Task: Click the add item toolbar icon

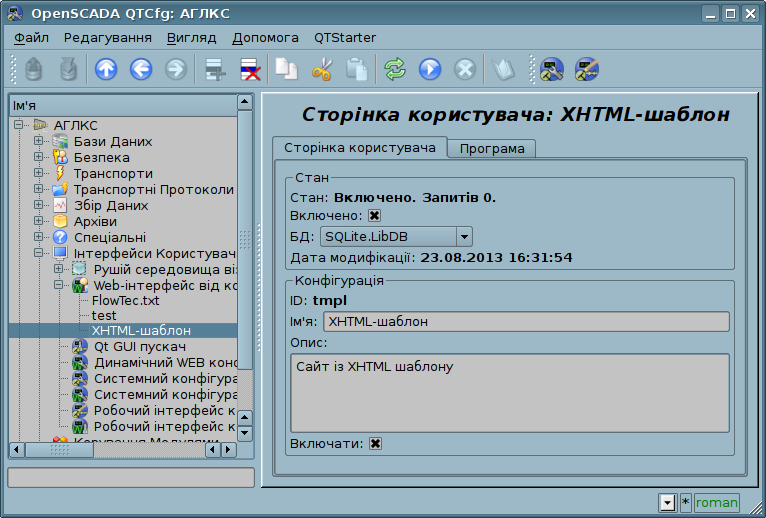Action: click(x=213, y=70)
